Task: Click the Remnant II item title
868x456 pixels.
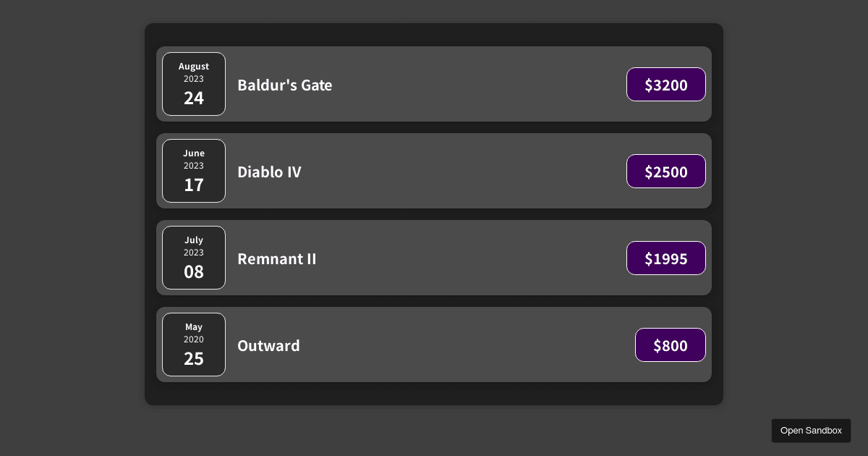Action: 276,258
